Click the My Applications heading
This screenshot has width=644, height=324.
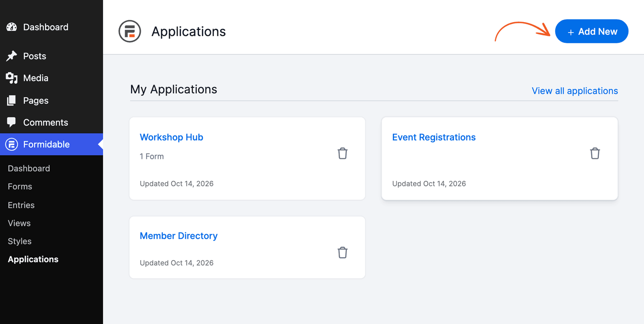(173, 89)
